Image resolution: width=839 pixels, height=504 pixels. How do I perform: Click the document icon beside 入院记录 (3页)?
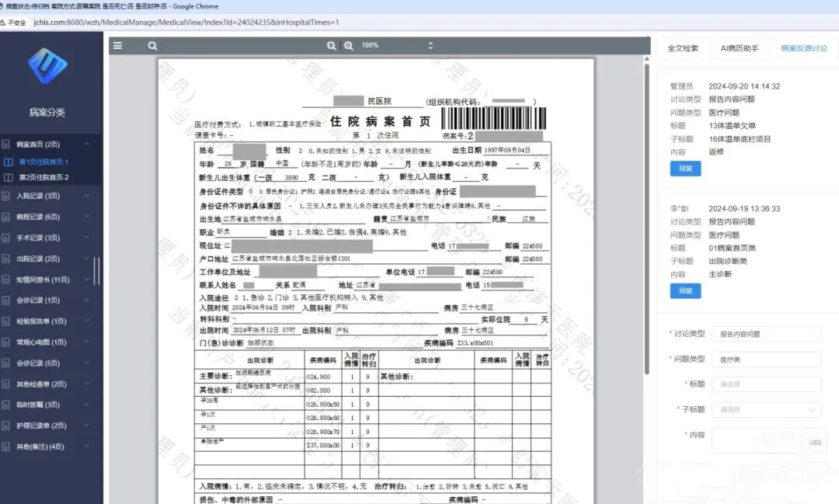(x=6, y=196)
